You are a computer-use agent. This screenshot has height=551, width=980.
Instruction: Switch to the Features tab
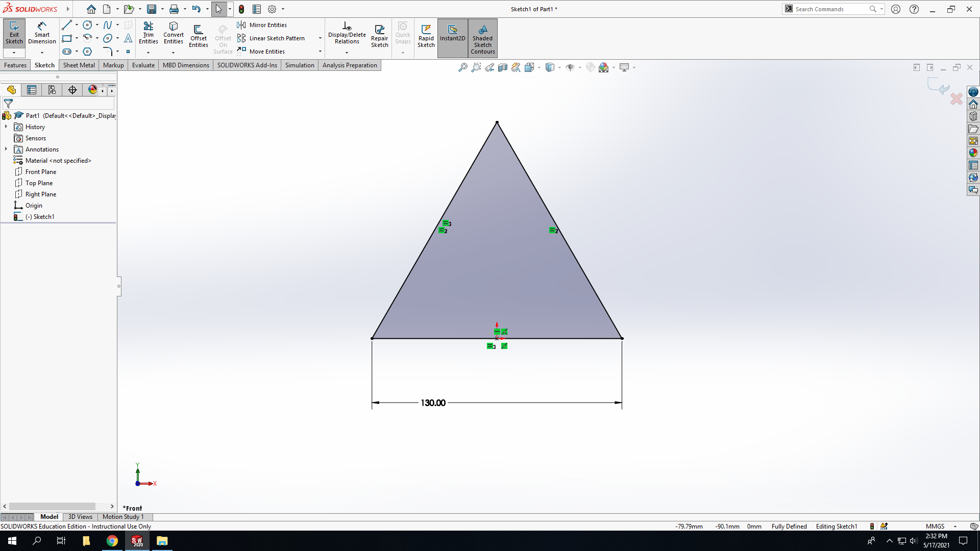[x=15, y=65]
